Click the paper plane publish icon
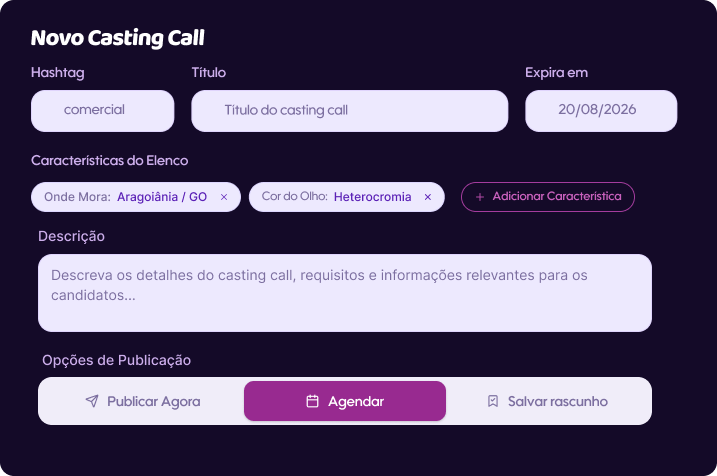The height and width of the screenshot is (476, 717). coord(92,401)
